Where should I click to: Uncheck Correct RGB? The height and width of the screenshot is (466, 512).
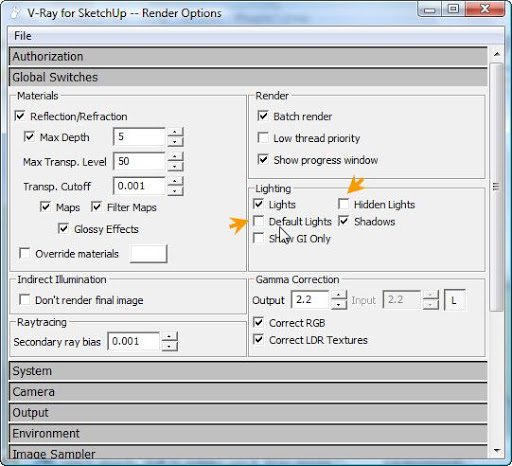pyautogui.click(x=258, y=322)
